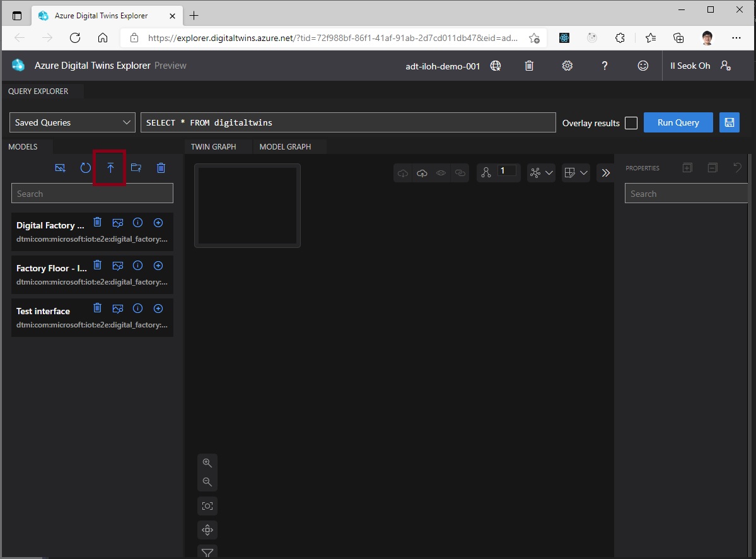The height and width of the screenshot is (559, 756).
Task: Zoom to fit graph icon
Action: [x=207, y=506]
